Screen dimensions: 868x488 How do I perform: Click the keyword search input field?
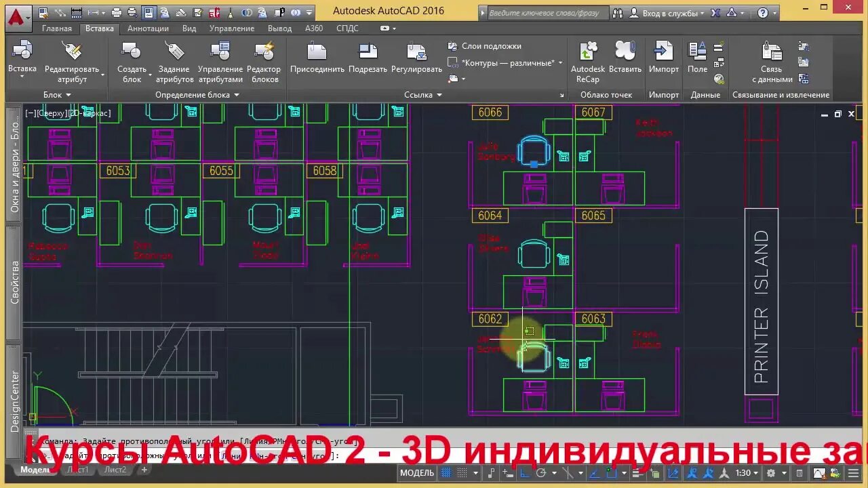tap(549, 13)
